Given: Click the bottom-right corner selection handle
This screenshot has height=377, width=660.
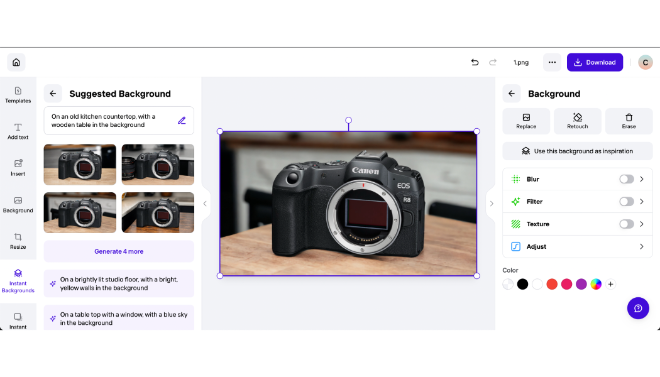Looking at the screenshot, I should [x=477, y=276].
